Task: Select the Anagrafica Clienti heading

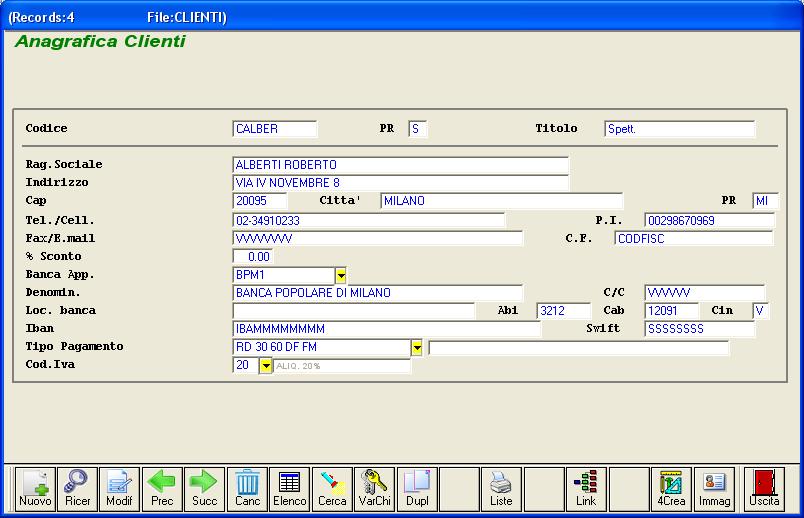Action: [100, 41]
